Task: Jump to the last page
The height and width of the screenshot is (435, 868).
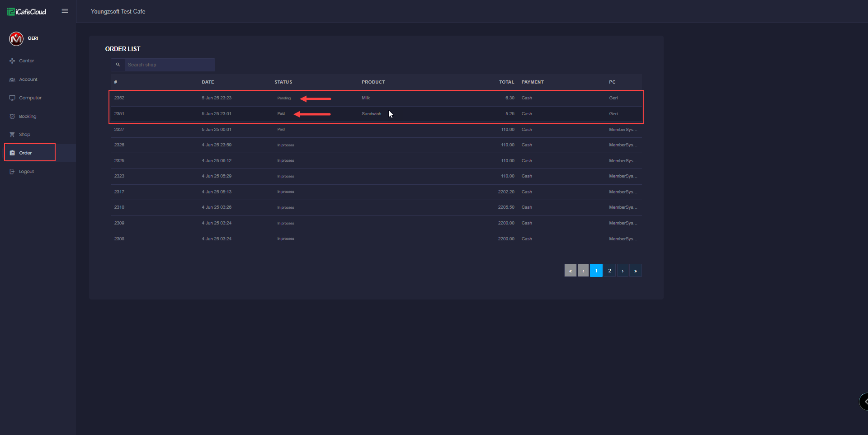Action: [635, 271]
